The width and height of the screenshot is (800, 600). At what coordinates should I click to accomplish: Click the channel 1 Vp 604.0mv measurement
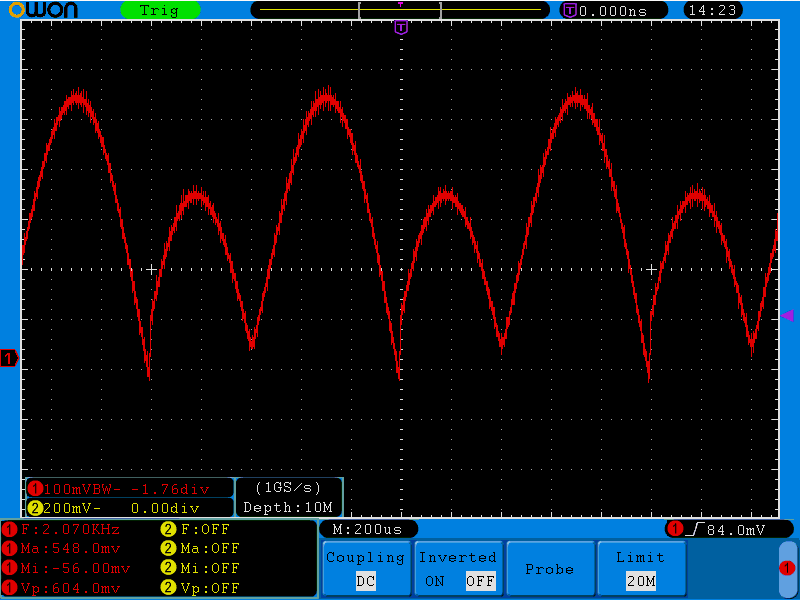(65, 588)
